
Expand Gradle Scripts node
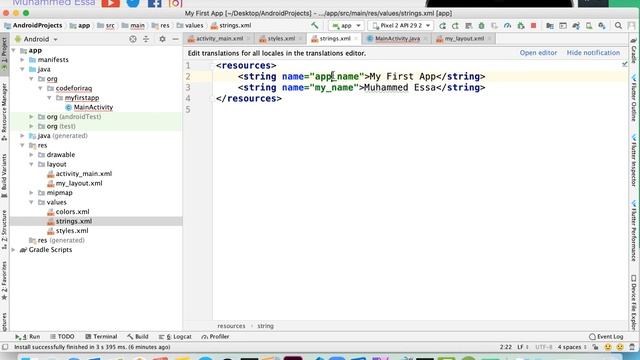14,250
